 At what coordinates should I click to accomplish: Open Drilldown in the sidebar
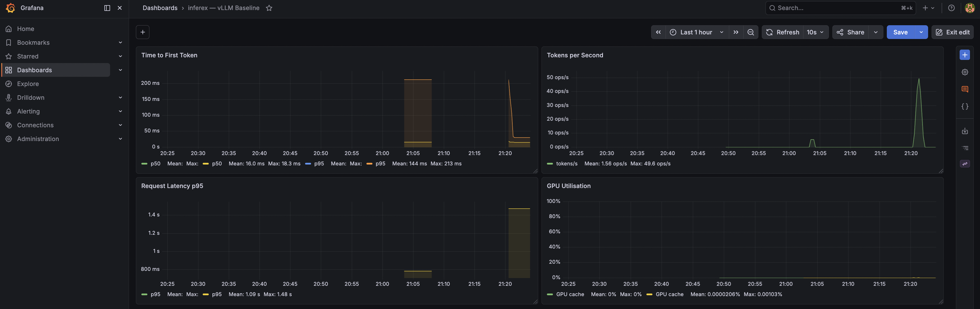coord(30,97)
